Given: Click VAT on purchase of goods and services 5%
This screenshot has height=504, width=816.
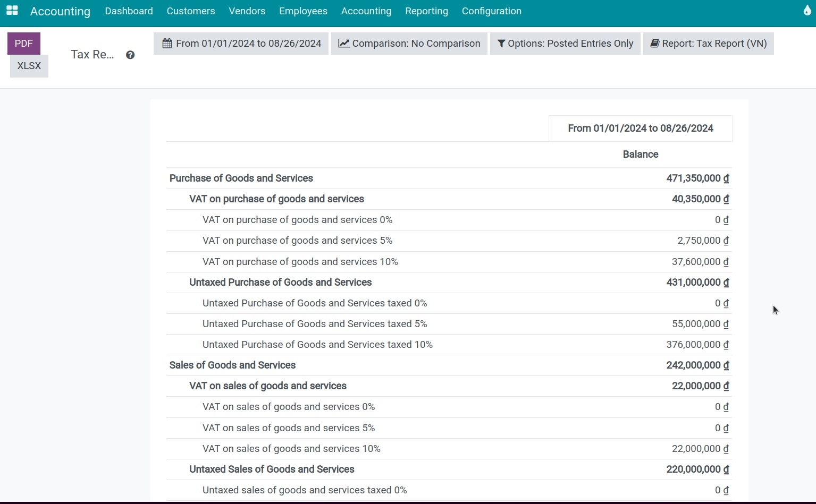Looking at the screenshot, I should coord(297,241).
